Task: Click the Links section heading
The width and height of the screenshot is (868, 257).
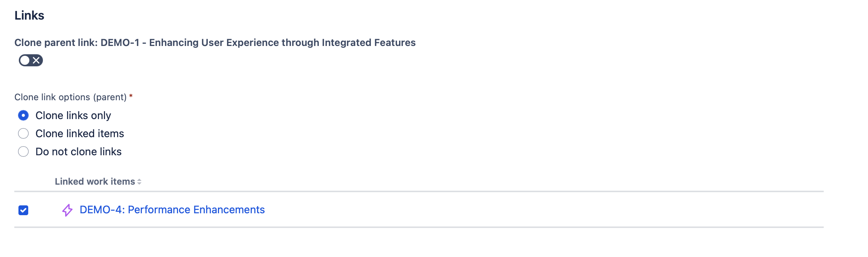Action: (x=29, y=15)
